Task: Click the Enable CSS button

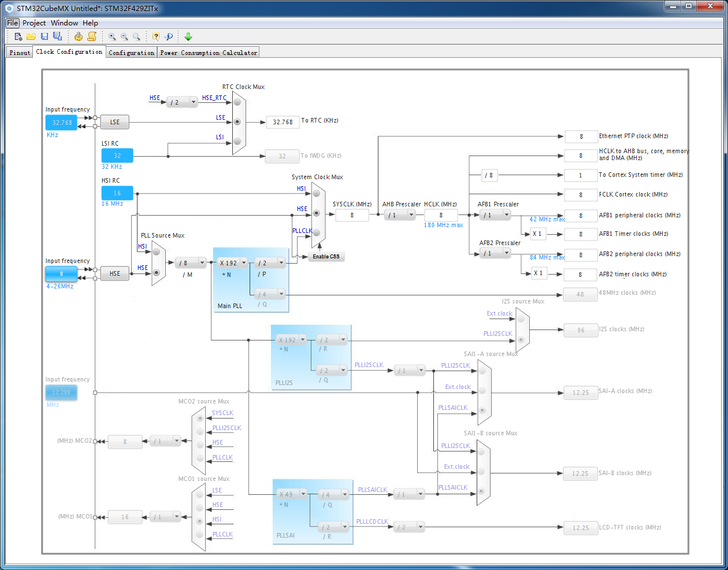Action: (326, 257)
